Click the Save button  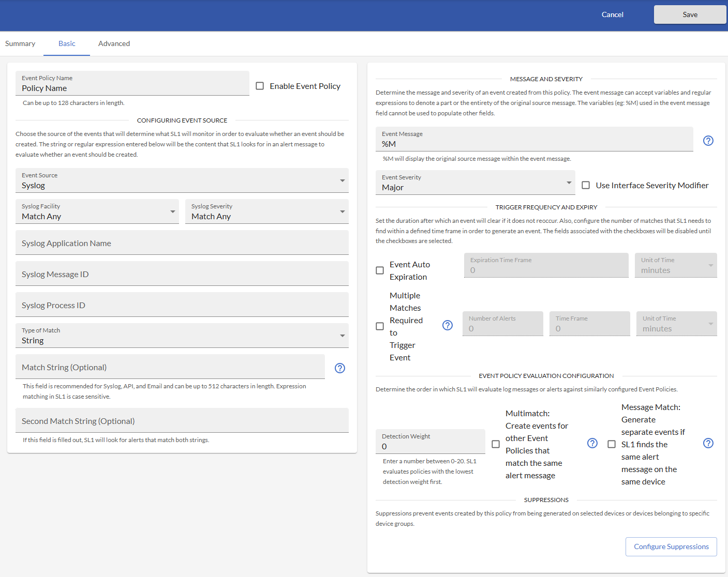point(690,14)
